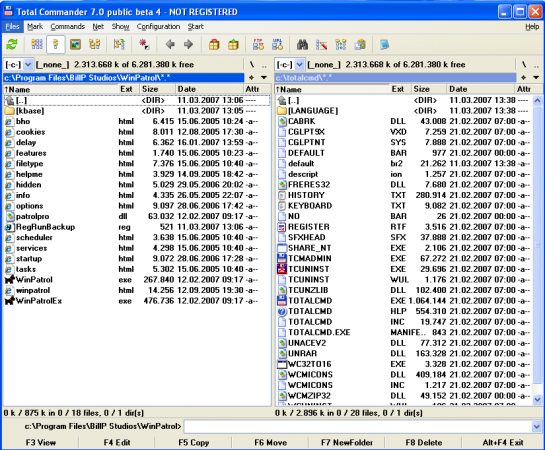545x450 pixels.
Task: Launch the multi-rename tool icon
Action: click(x=322, y=44)
